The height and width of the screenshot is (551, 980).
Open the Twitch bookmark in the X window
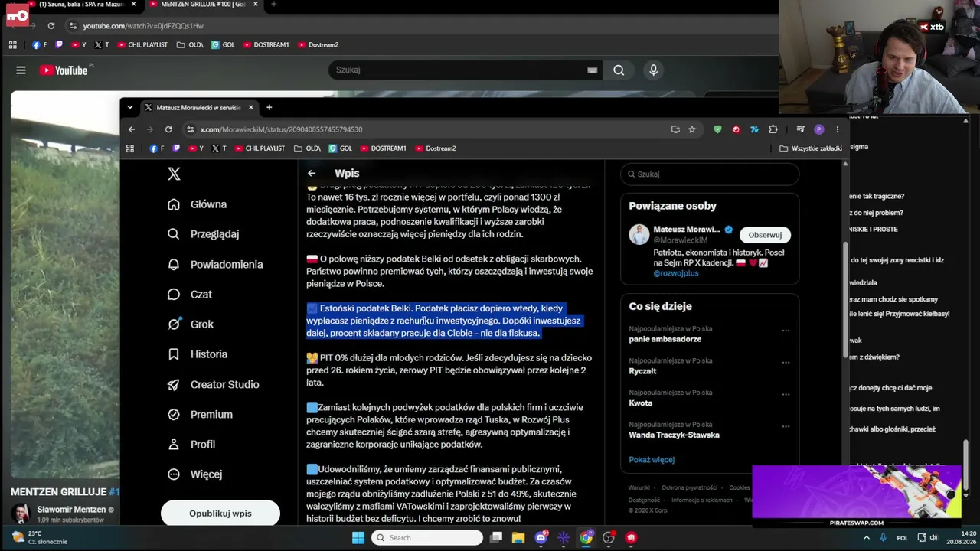point(177,148)
